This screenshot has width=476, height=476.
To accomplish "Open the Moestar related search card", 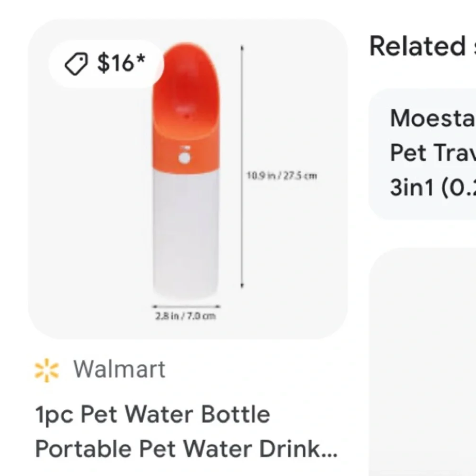I will pyautogui.click(x=422, y=154).
